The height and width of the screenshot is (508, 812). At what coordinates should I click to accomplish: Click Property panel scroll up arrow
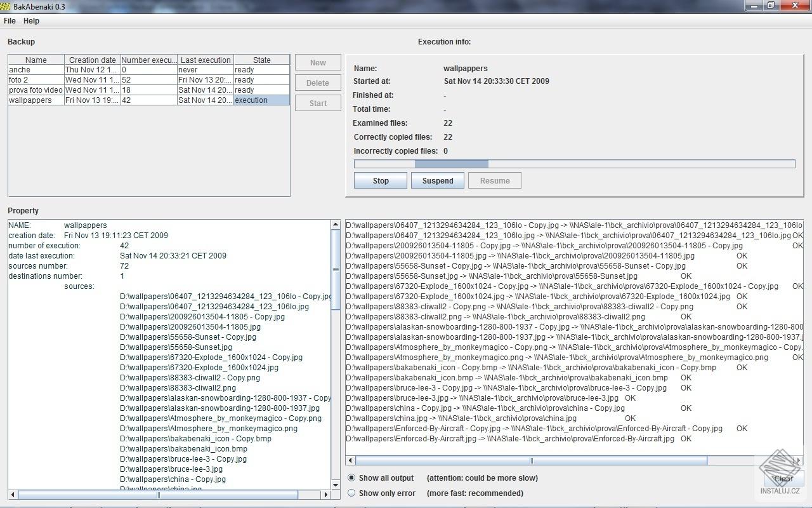[336, 225]
